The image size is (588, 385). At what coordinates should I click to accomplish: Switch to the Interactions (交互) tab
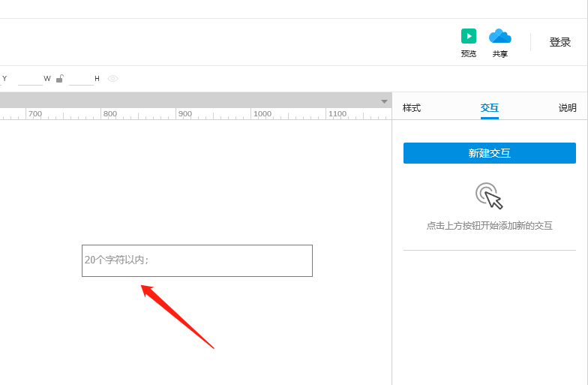pos(489,108)
